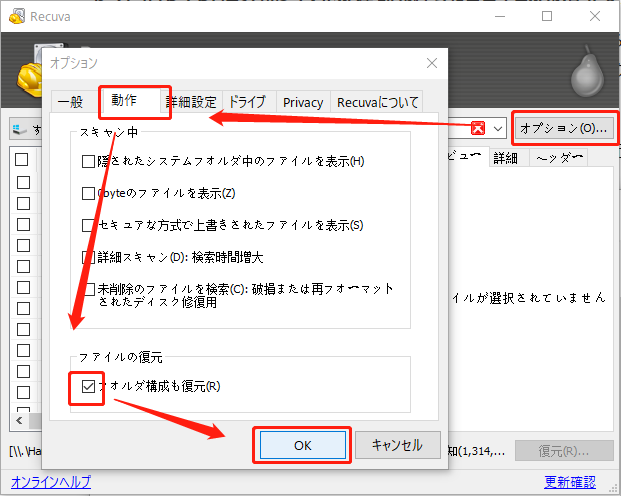Minimize the Recuva window
Viewport: 621px width, 496px height.
[500, 16]
